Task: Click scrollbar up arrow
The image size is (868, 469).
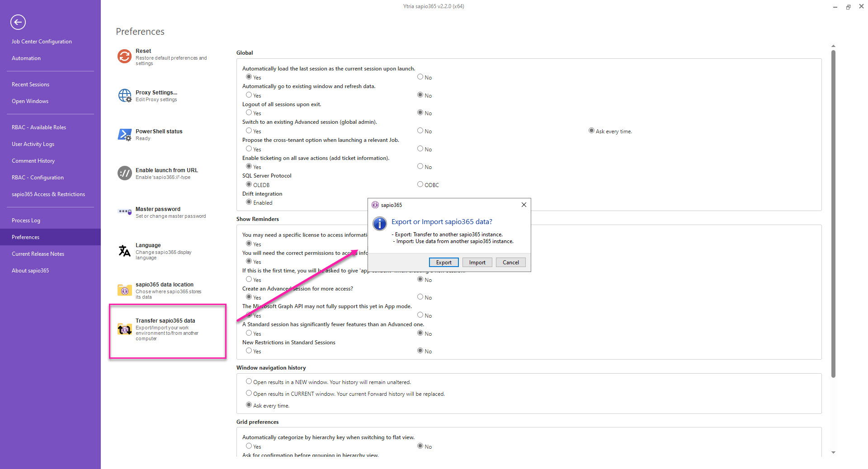Action: click(833, 46)
